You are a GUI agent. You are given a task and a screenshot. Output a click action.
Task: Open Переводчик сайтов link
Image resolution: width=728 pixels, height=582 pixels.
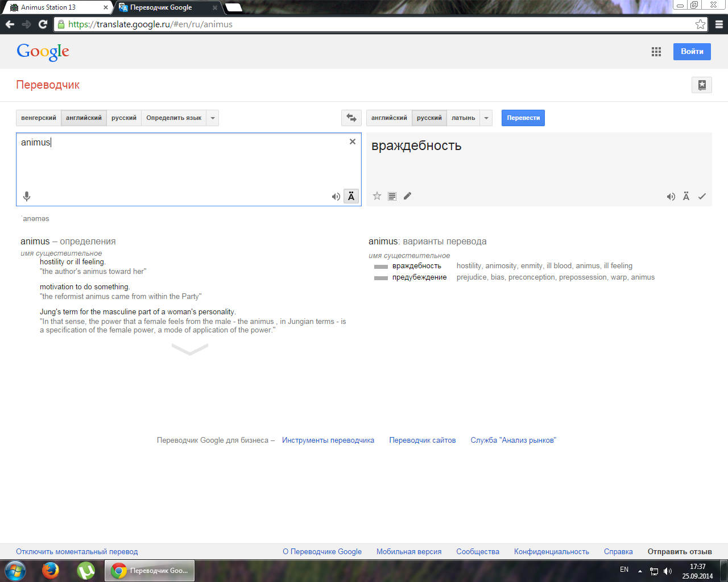pos(423,440)
